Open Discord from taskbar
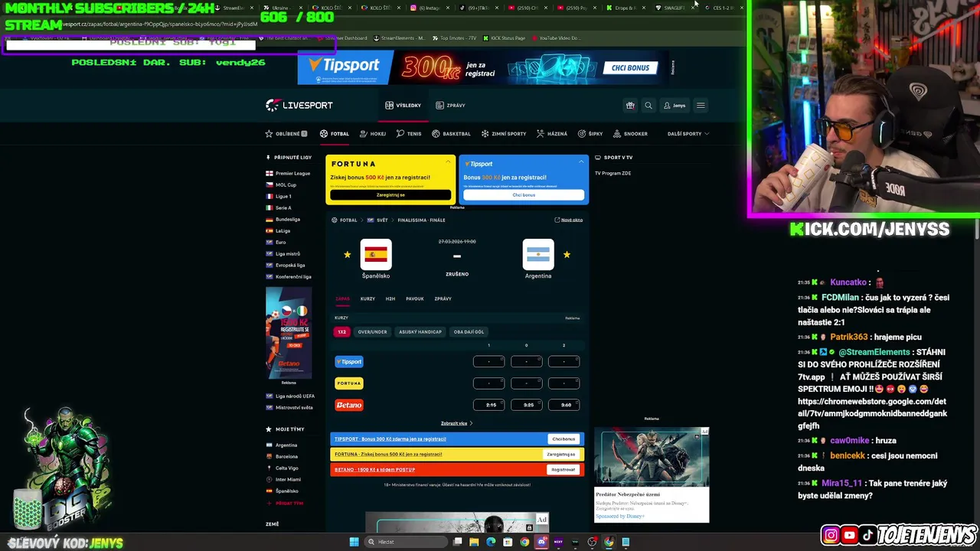This screenshot has width=980, height=551. (541, 542)
